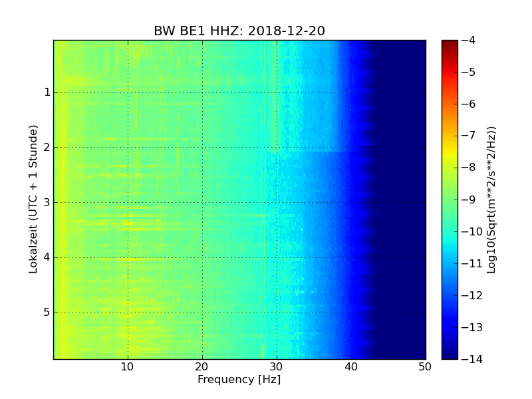The height and width of the screenshot is (399, 532).
Task: Click the y-axis tick label '2'
Action: [x=47, y=147]
